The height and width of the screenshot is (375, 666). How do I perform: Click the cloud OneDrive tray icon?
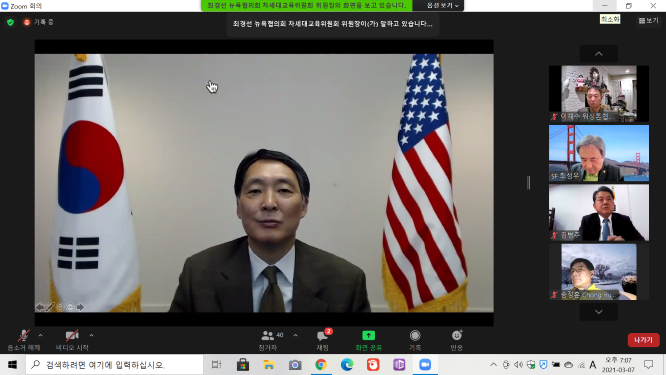click(568, 364)
